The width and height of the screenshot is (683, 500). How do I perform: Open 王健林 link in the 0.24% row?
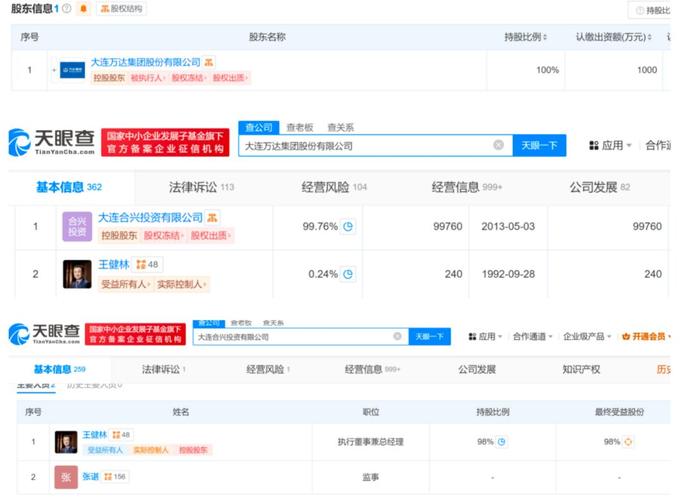(x=114, y=264)
